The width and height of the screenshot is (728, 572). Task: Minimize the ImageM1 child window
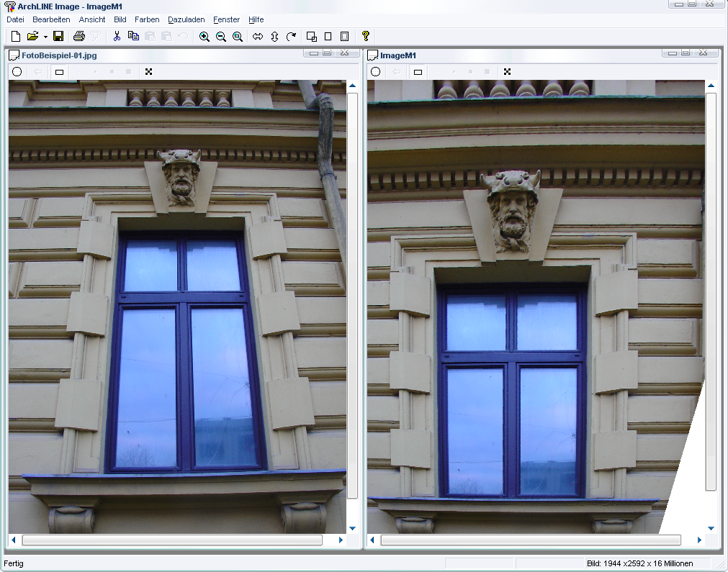coord(673,53)
